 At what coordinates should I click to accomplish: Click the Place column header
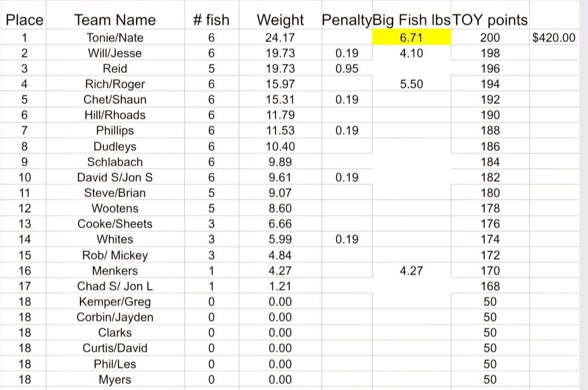[x=24, y=20]
